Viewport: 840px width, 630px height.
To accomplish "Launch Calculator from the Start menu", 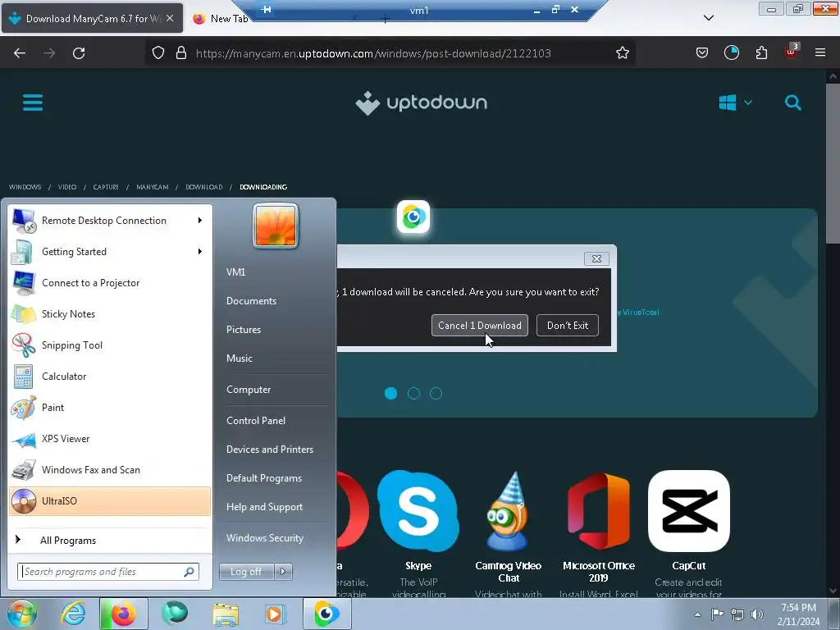I will 110,376.
